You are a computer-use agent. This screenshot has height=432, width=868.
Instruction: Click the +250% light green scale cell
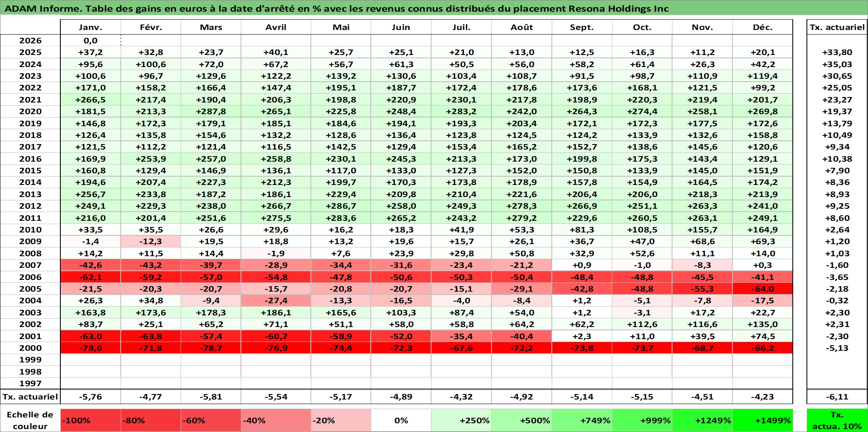tap(461, 420)
